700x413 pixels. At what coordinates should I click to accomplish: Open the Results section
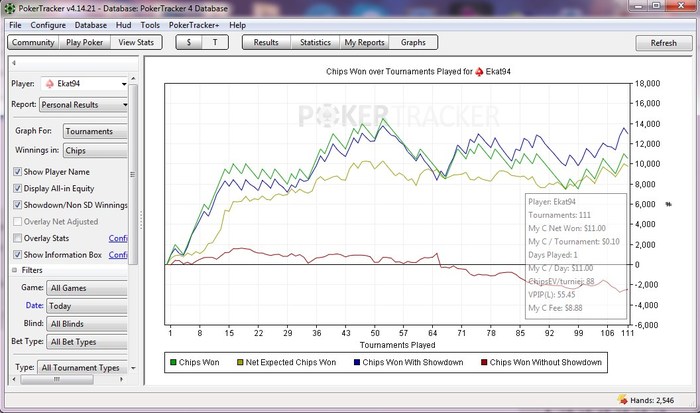click(x=266, y=42)
